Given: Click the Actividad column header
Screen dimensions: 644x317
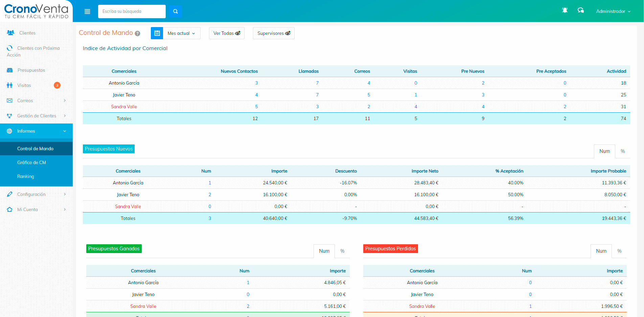Looking at the screenshot, I should [x=616, y=71].
